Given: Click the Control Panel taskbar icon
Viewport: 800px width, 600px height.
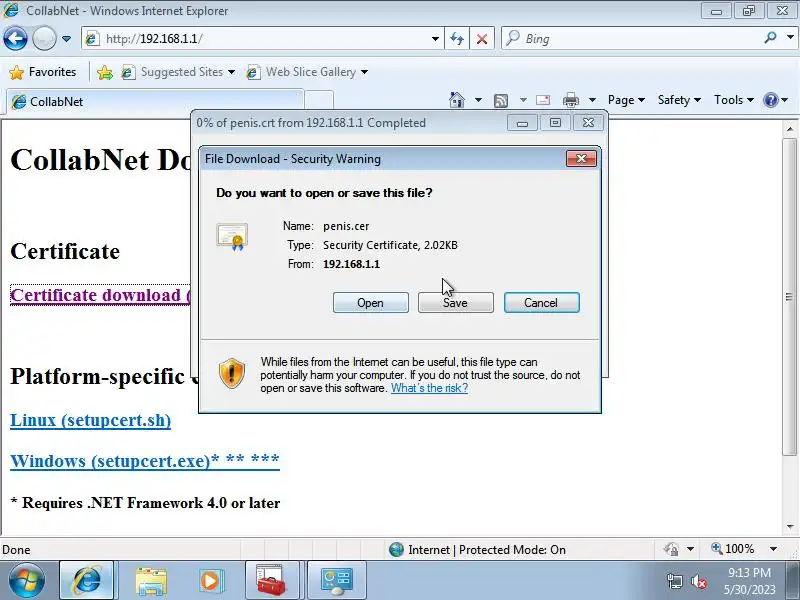Looking at the screenshot, I should 336,580.
